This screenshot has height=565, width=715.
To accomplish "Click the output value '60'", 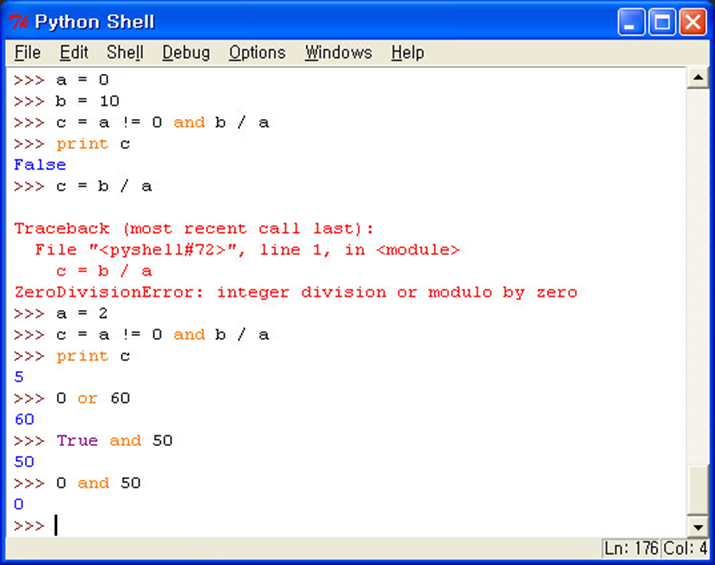I will (24, 419).
